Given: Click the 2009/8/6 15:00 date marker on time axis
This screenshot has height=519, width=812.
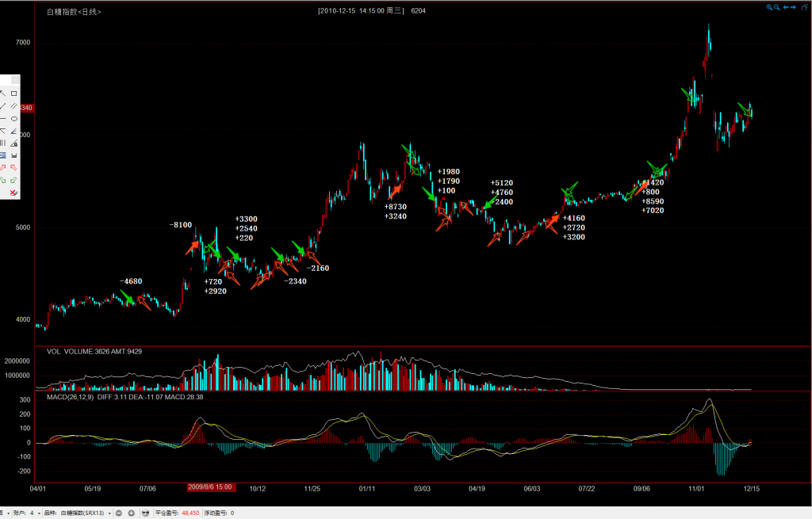Looking at the screenshot, I should click(x=208, y=488).
